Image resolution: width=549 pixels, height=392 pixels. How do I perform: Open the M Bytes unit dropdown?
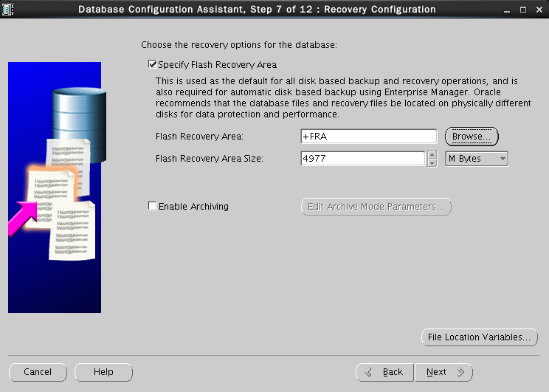click(x=477, y=159)
